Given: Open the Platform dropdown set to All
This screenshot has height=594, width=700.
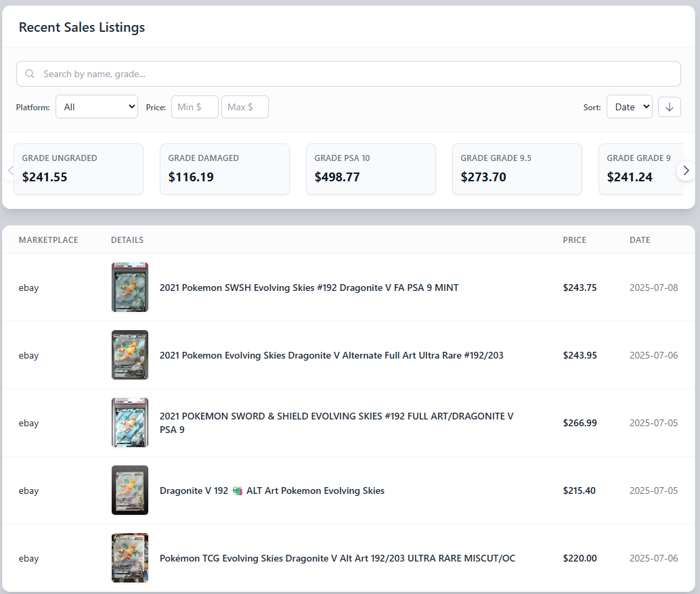Looking at the screenshot, I should point(97,107).
